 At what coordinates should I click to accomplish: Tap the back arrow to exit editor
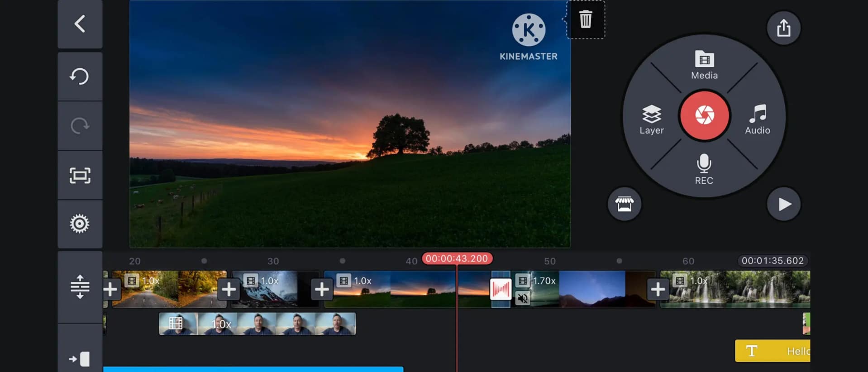point(80,24)
